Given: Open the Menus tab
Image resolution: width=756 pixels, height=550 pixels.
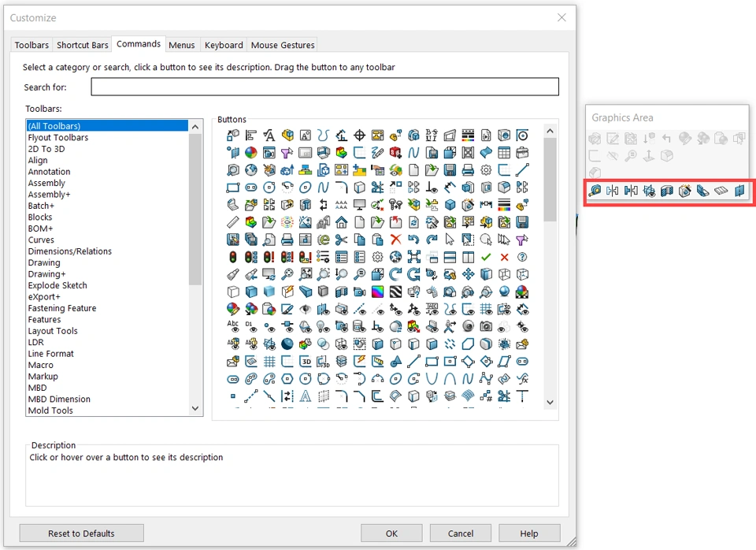Looking at the screenshot, I should (x=182, y=45).
